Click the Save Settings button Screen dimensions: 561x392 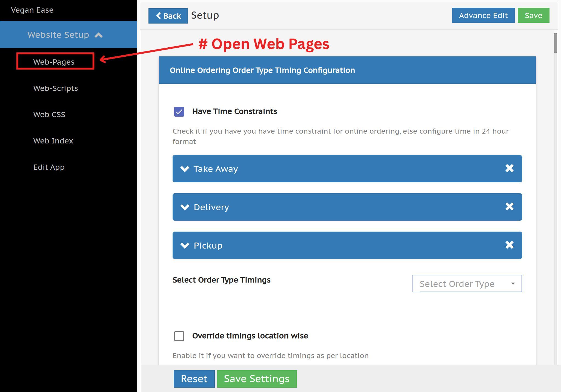coord(257,379)
